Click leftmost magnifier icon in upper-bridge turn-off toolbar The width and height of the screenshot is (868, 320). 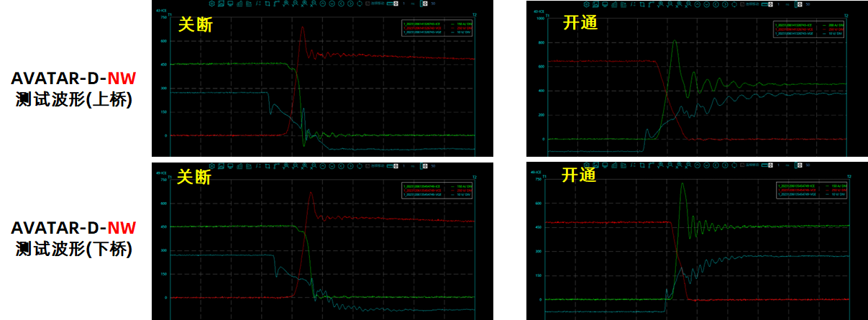[285, 4]
